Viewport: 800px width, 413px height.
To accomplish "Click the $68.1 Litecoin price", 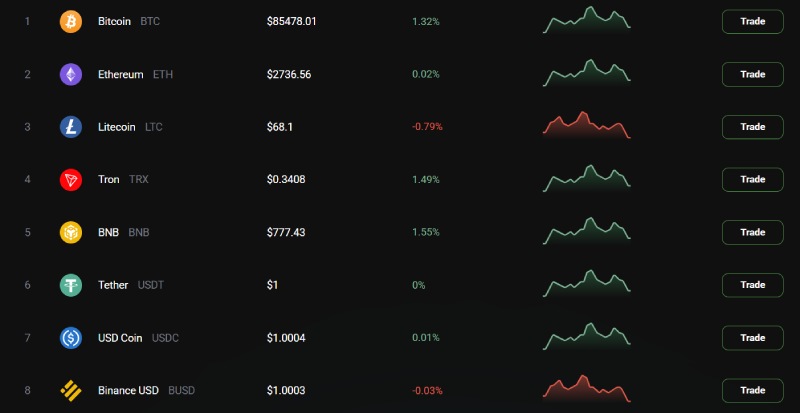I will (x=280, y=127).
